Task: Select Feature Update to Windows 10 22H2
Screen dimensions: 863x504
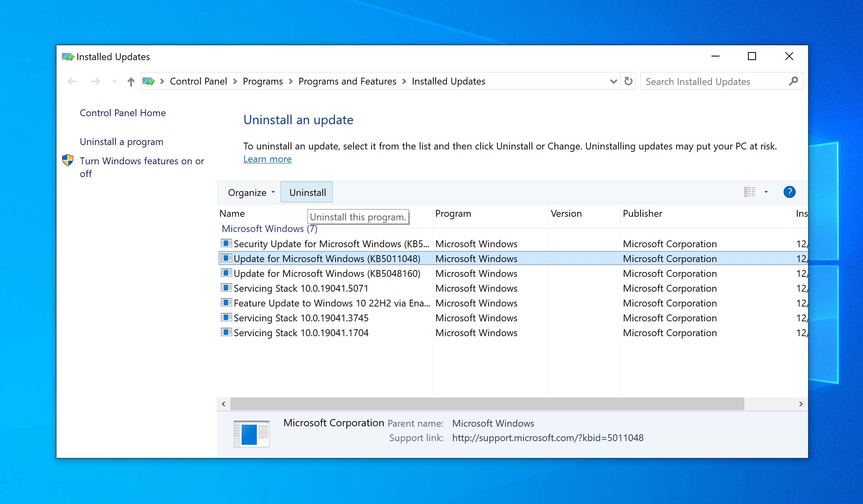Action: tap(513, 303)
